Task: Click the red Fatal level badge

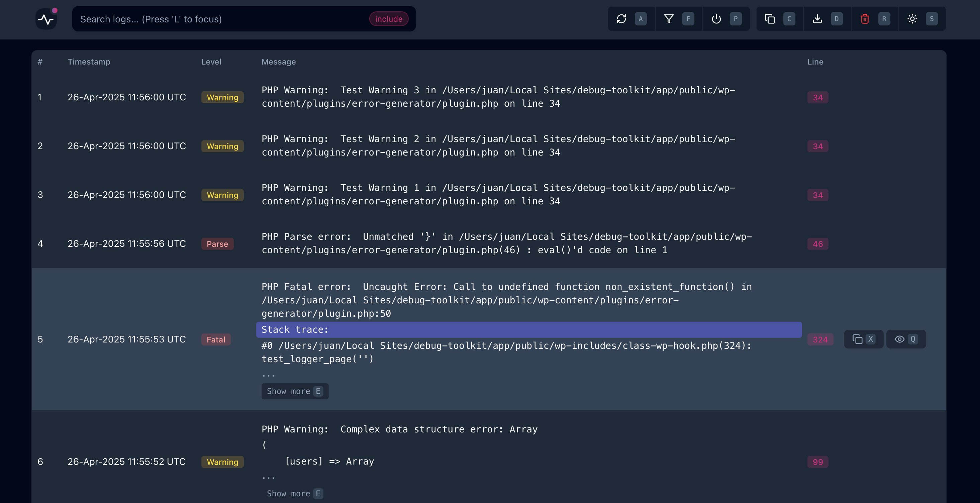Action: click(x=216, y=339)
